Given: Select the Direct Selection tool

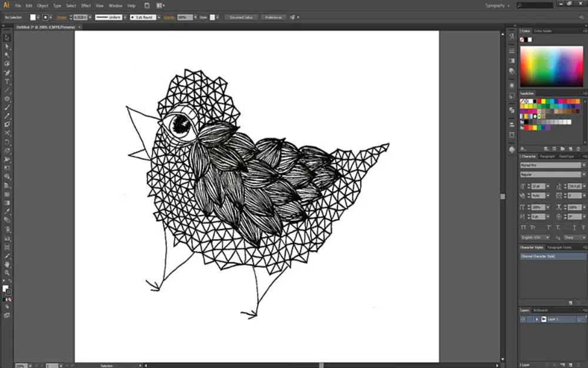Looking at the screenshot, I should 8,46.
